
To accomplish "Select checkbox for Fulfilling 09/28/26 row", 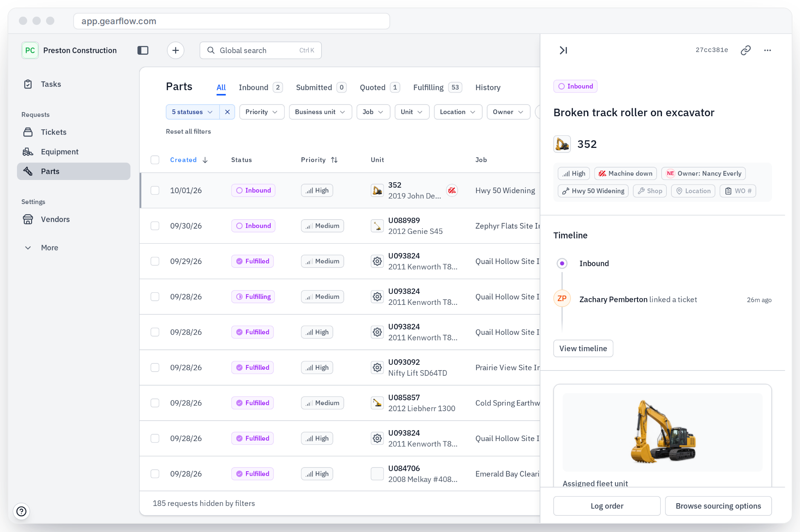I will (x=155, y=297).
